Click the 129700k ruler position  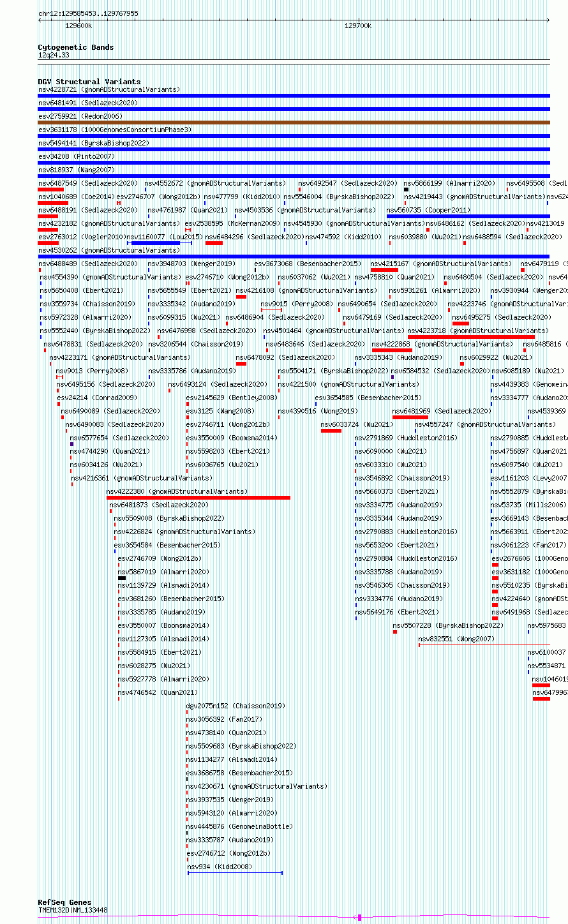[x=357, y=26]
